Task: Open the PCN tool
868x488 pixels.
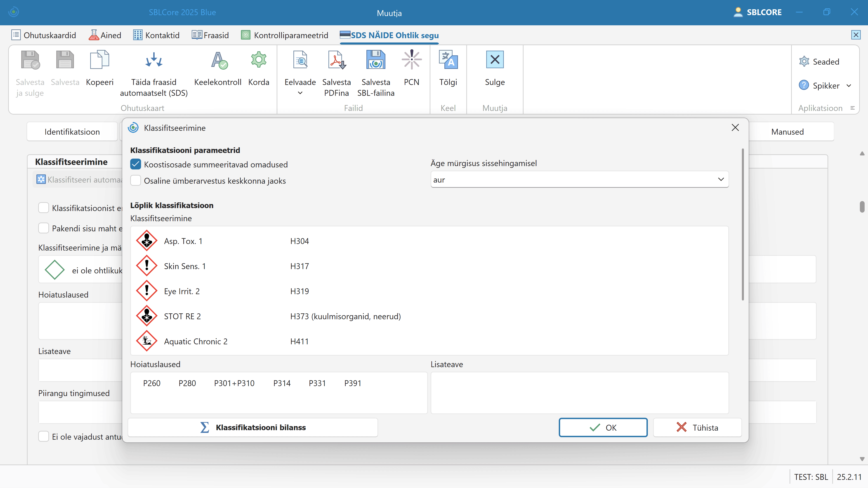Action: point(411,60)
